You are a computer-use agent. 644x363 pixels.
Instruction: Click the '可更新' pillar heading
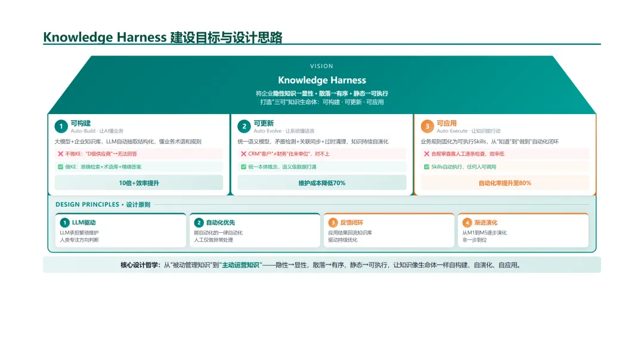click(264, 124)
